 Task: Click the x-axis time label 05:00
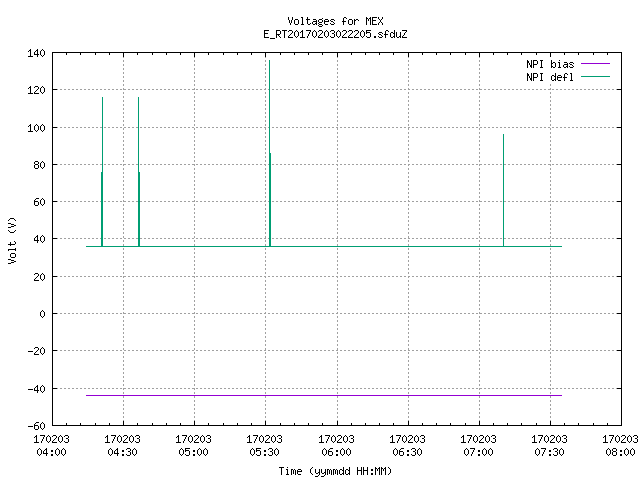pos(193,452)
